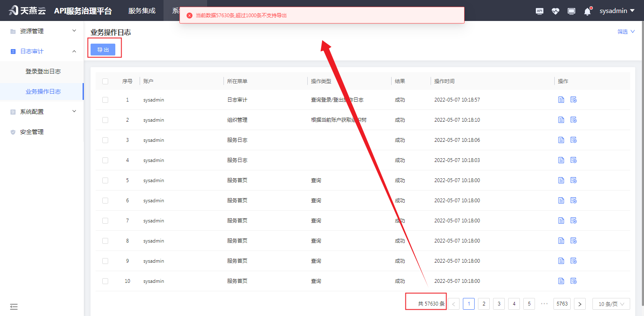Screen dimensions: 644x316
Task: Select the checkbox for row 10
Action: [105, 281]
